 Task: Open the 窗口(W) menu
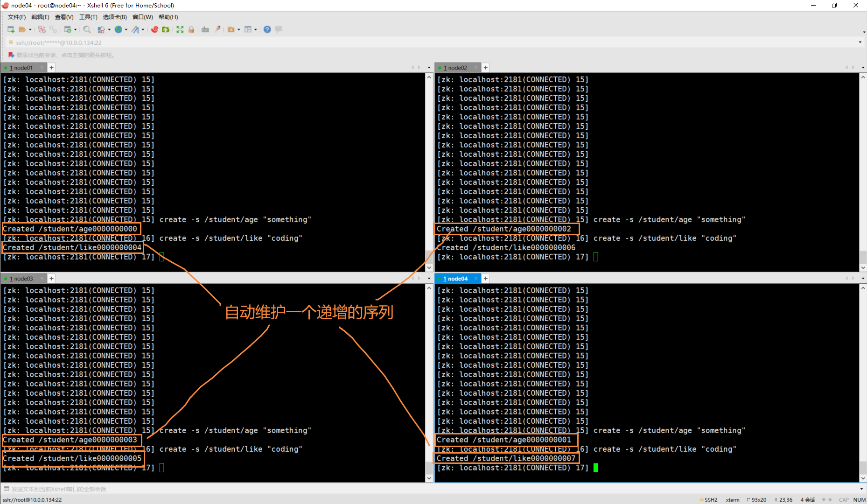142,17
